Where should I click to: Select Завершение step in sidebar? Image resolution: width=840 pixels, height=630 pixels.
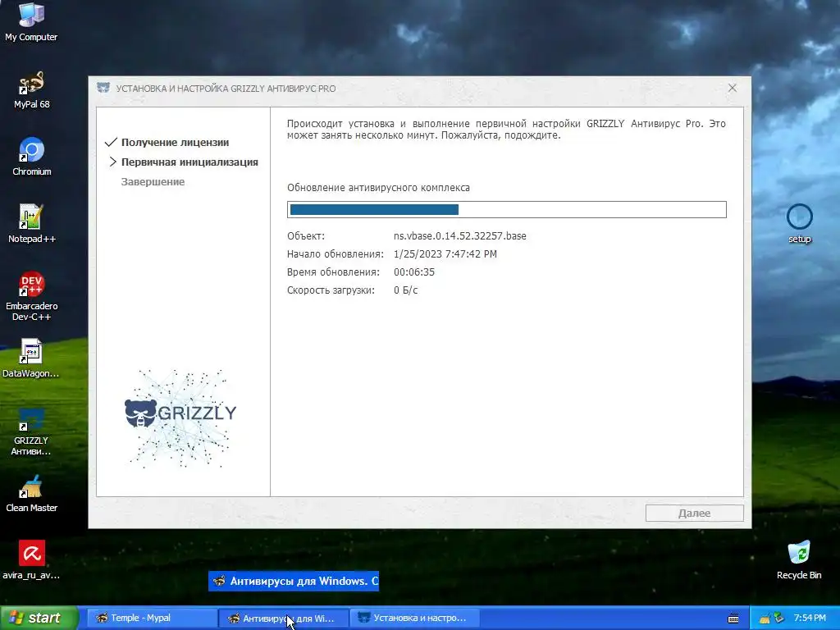(x=153, y=181)
